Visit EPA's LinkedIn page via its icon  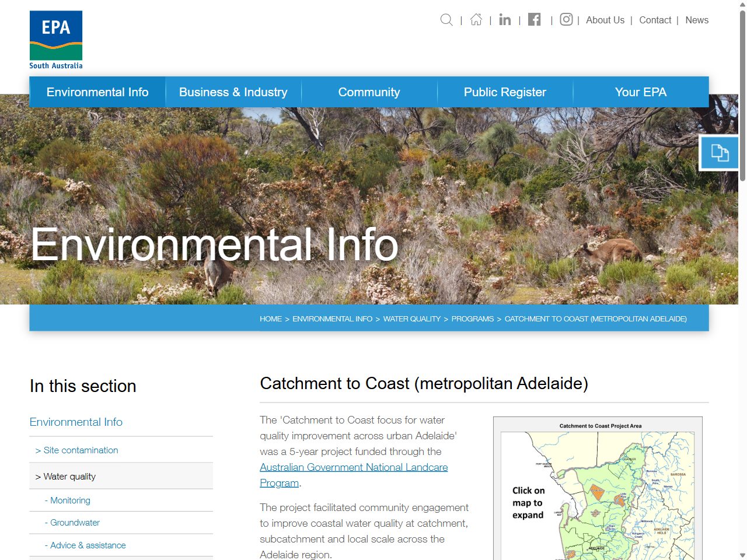[x=505, y=20]
